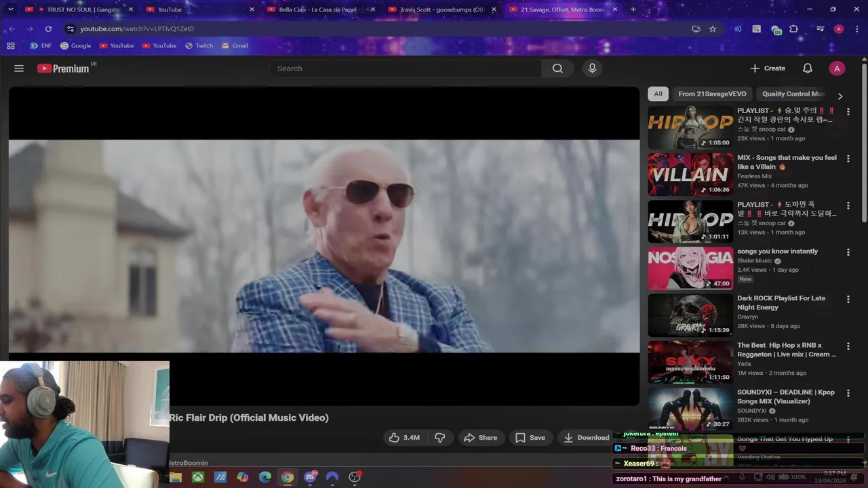Launch Xbox app from taskbar

tap(197, 477)
